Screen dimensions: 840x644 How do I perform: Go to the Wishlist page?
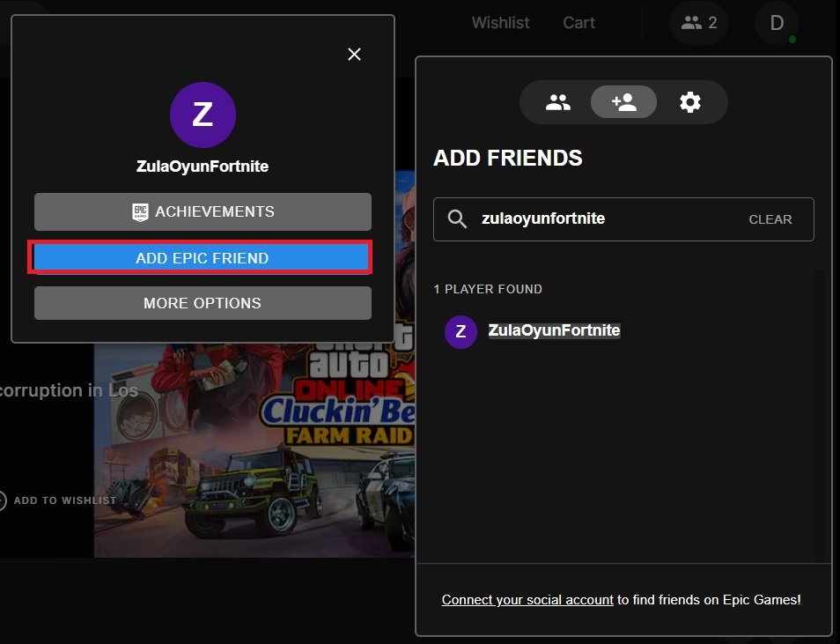tap(500, 23)
